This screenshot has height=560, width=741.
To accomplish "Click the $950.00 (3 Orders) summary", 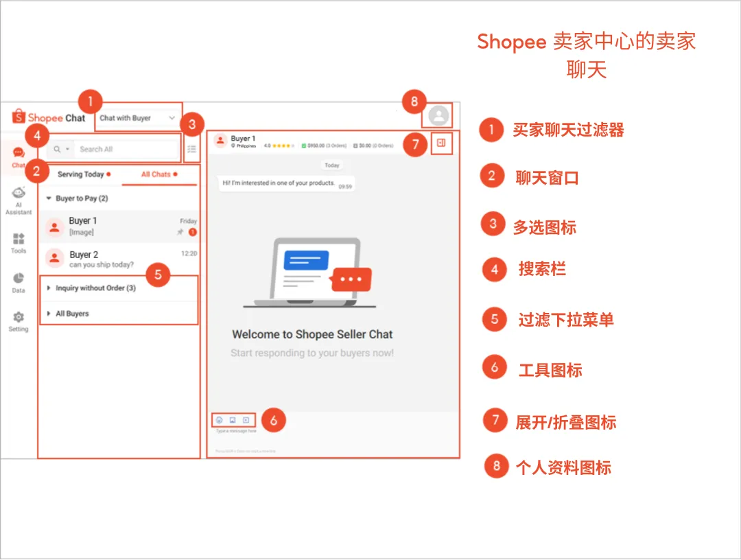I will click(324, 145).
